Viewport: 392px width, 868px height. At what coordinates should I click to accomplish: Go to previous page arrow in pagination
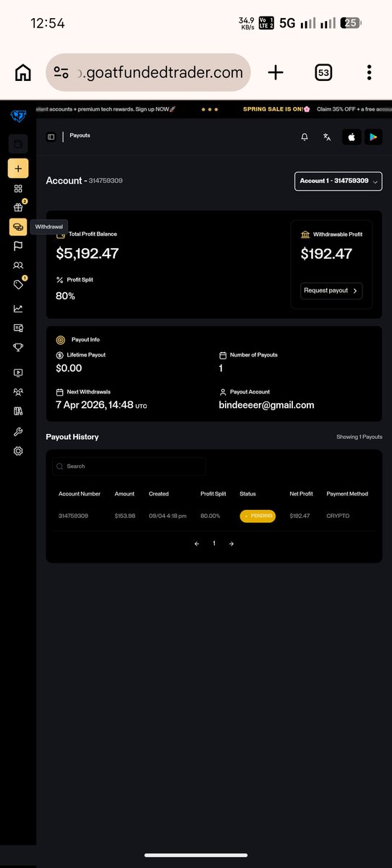[x=197, y=543]
